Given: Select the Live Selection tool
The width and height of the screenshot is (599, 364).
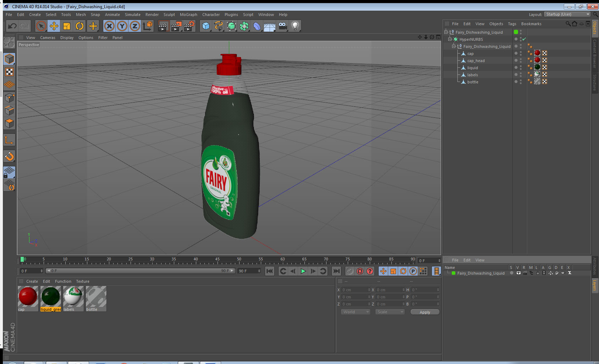Looking at the screenshot, I should point(41,26).
